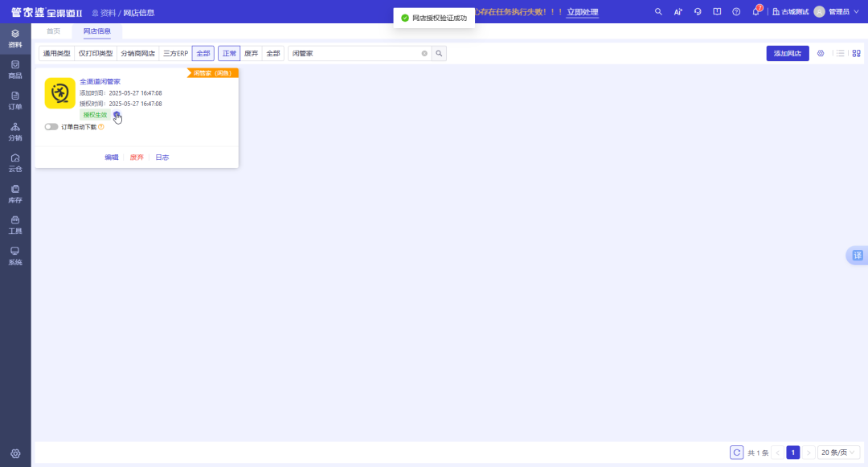Click the user avatar beside 管理员

(819, 11)
